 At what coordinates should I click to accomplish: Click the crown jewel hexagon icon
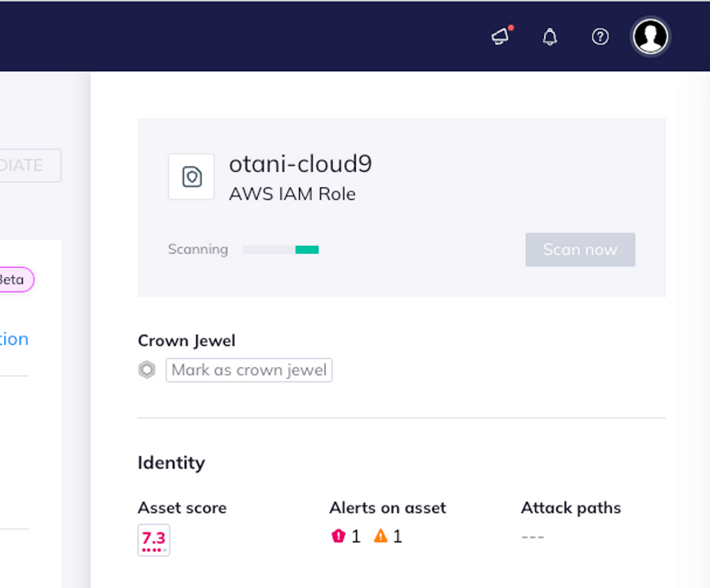pyautogui.click(x=147, y=370)
